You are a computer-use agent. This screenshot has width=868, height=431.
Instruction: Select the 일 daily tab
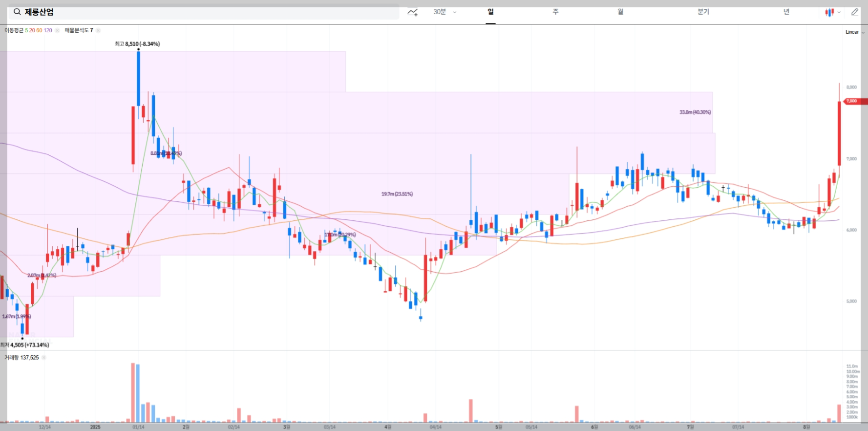pos(490,12)
